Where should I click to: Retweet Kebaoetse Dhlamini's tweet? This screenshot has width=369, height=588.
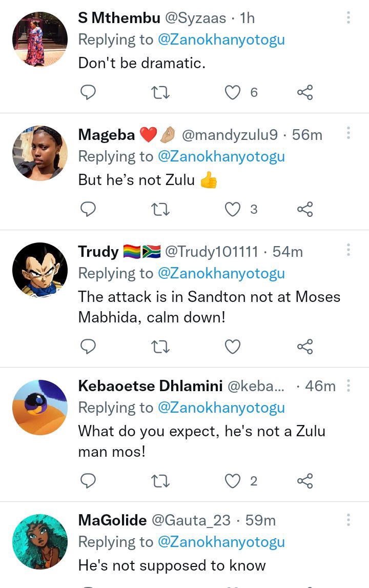coord(161,481)
